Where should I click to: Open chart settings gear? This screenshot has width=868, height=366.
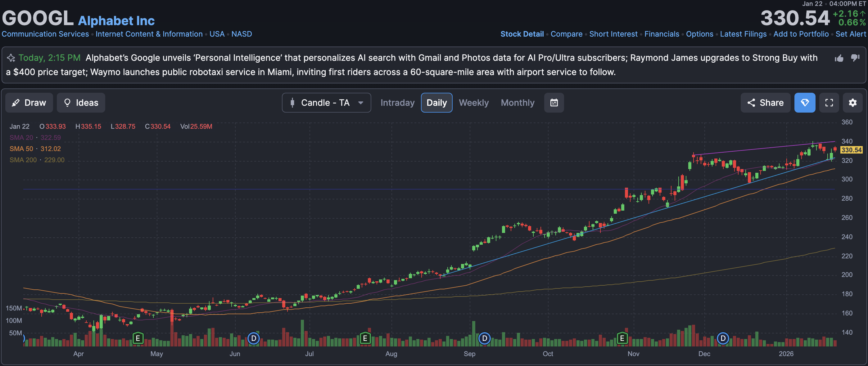click(x=852, y=103)
